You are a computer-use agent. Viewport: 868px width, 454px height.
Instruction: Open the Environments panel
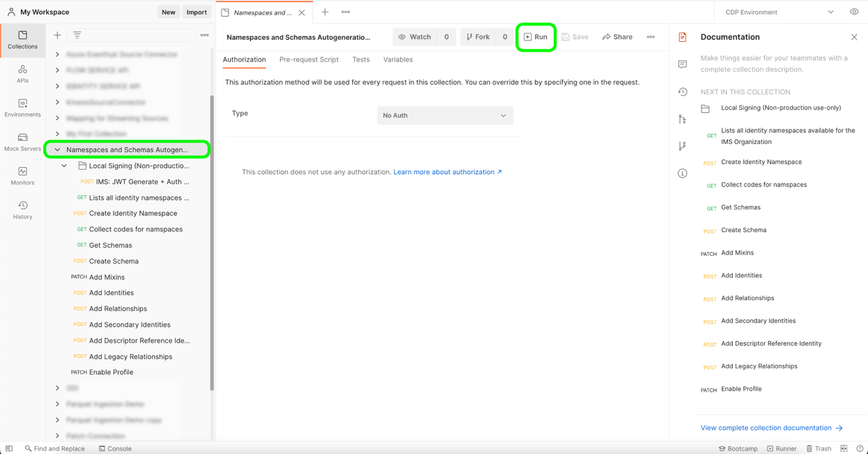22,107
